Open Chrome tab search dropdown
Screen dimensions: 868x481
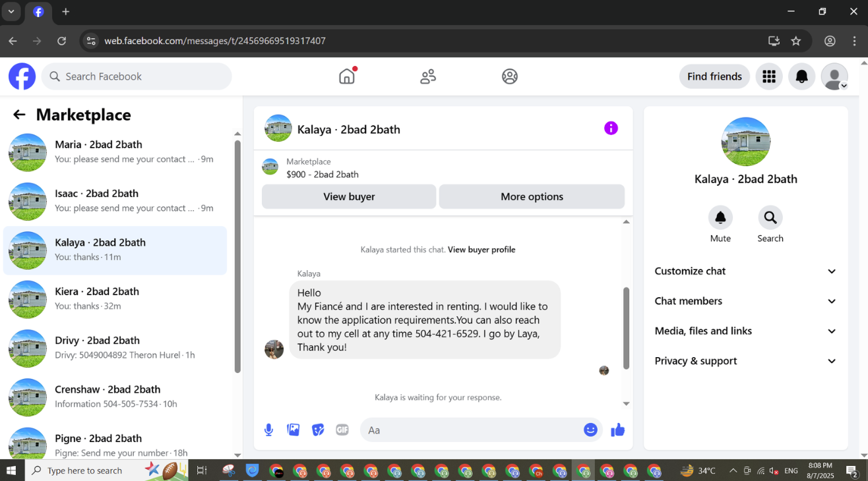pyautogui.click(x=11, y=12)
